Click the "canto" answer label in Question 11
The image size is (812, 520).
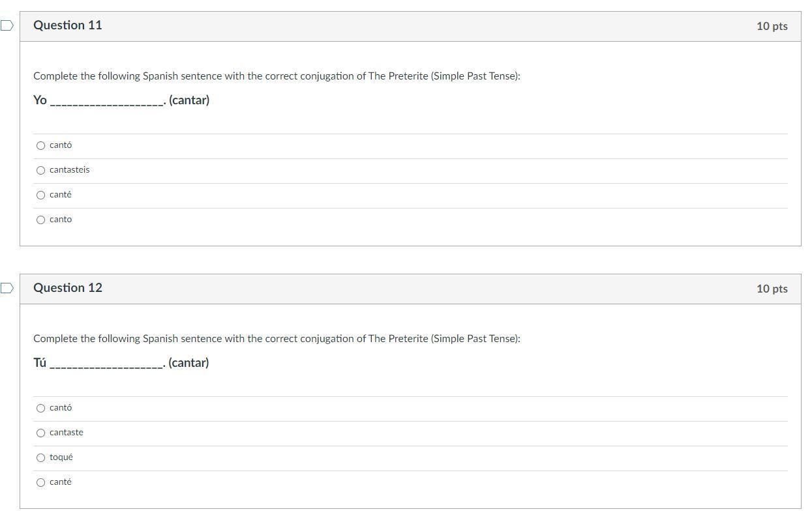tap(61, 220)
